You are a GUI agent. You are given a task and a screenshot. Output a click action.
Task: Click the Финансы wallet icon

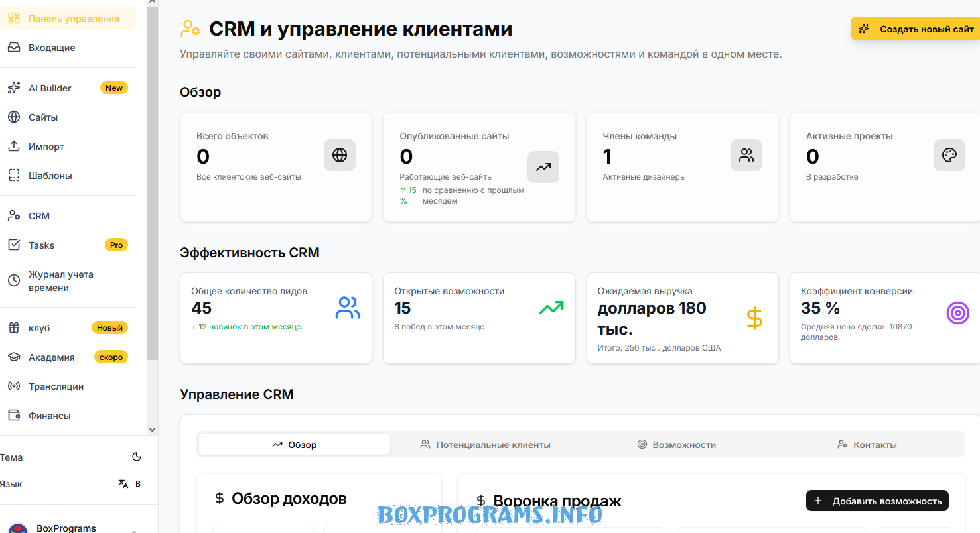click(14, 416)
